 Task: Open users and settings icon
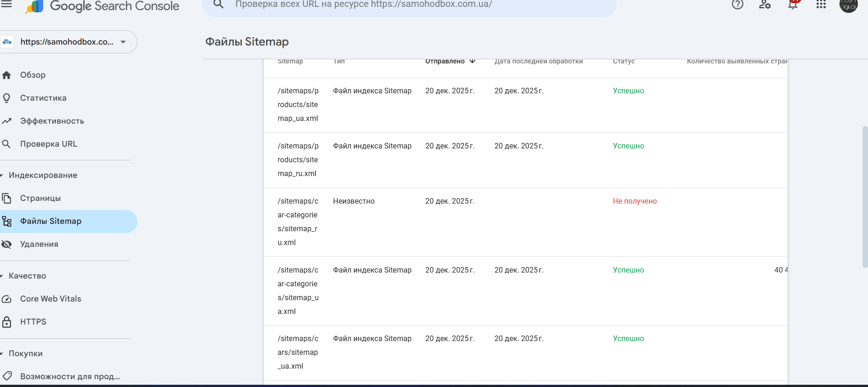coord(765,5)
